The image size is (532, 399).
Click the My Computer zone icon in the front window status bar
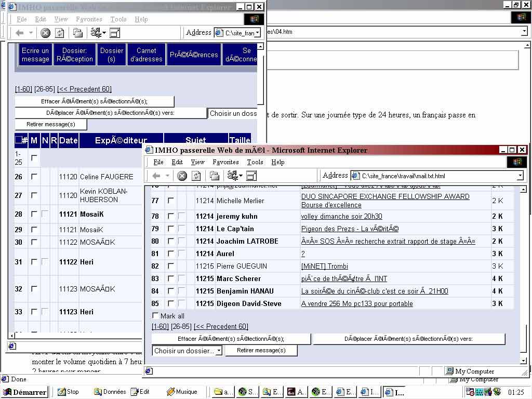pos(450,371)
